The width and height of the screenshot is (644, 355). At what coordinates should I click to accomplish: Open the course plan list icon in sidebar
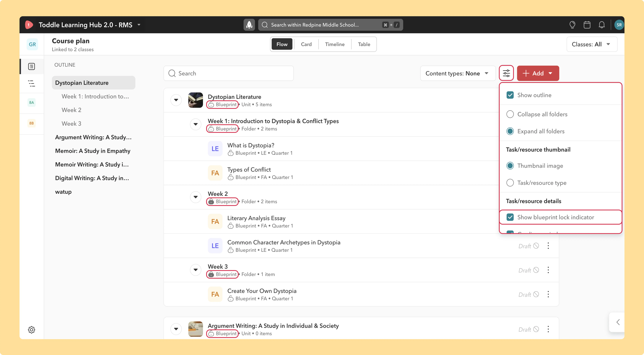click(32, 66)
